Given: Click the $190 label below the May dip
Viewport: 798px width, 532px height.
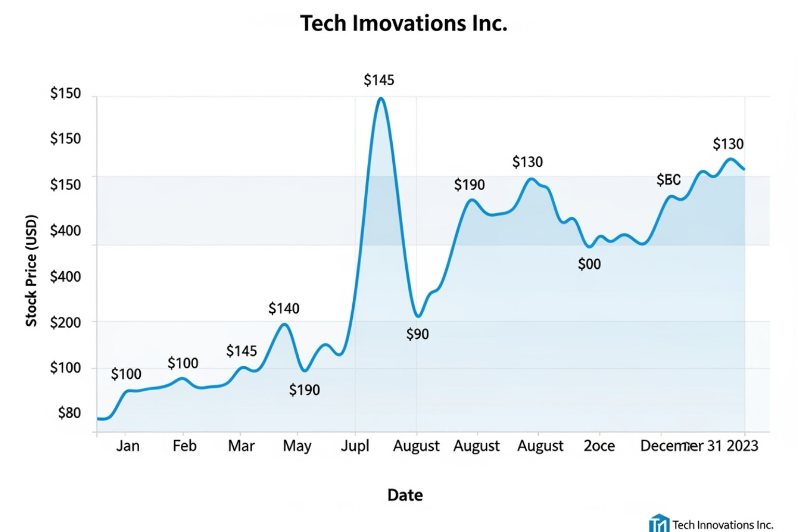Looking at the screenshot, I should tap(304, 390).
